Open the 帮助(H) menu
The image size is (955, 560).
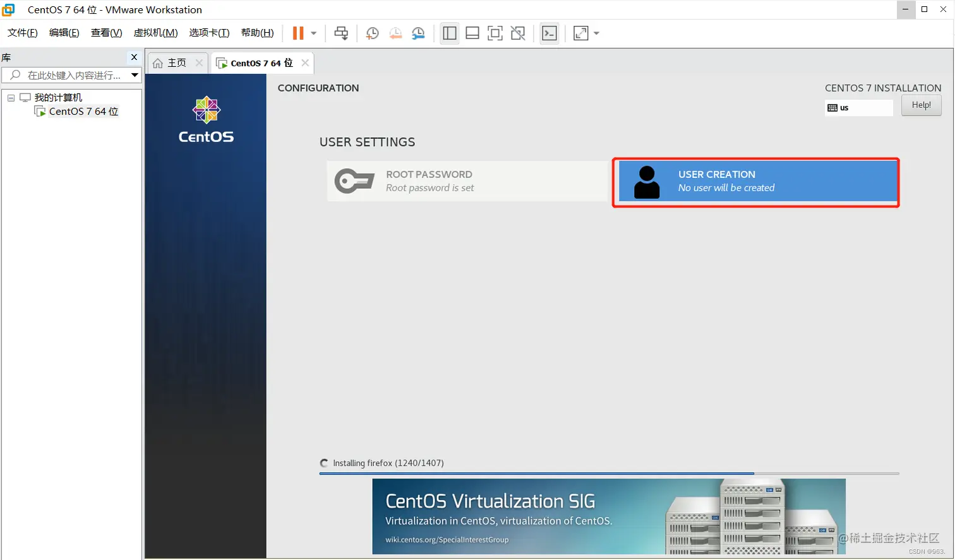(258, 33)
